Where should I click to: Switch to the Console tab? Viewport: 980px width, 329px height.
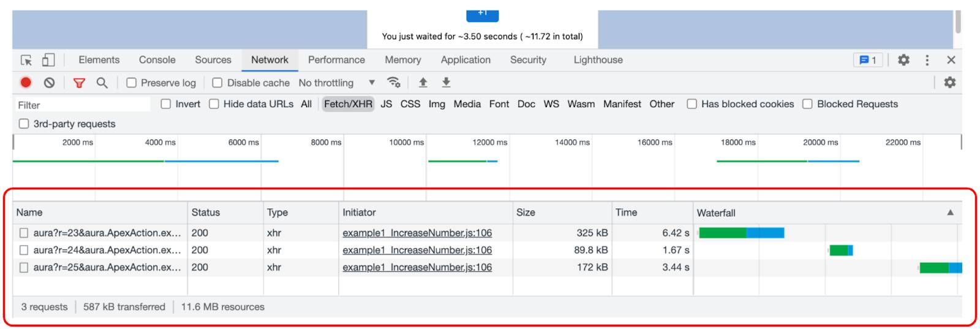pos(157,60)
